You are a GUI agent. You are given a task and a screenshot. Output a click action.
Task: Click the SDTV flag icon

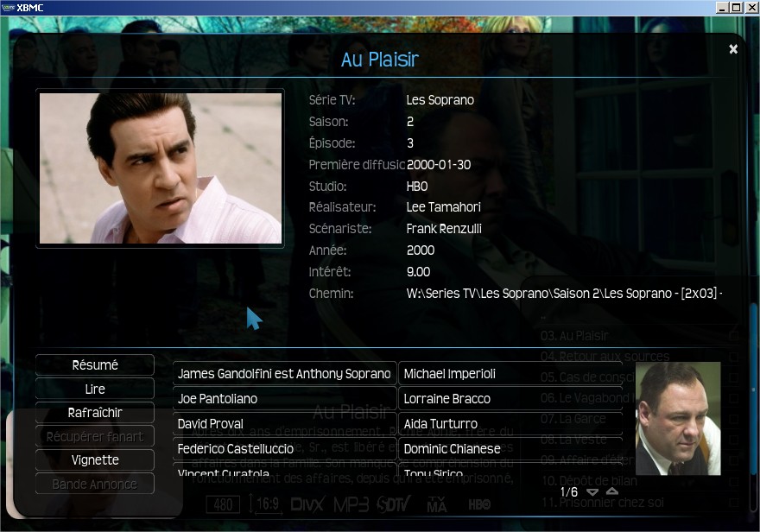click(394, 505)
